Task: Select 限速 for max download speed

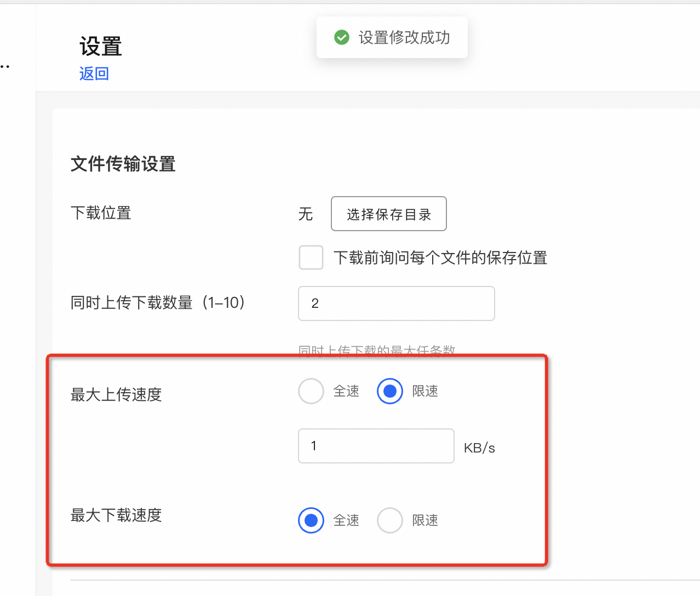Action: click(390, 520)
